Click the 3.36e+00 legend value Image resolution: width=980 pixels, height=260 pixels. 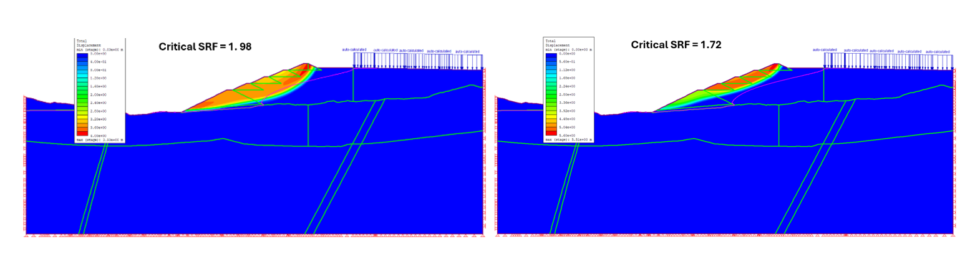[x=567, y=102]
